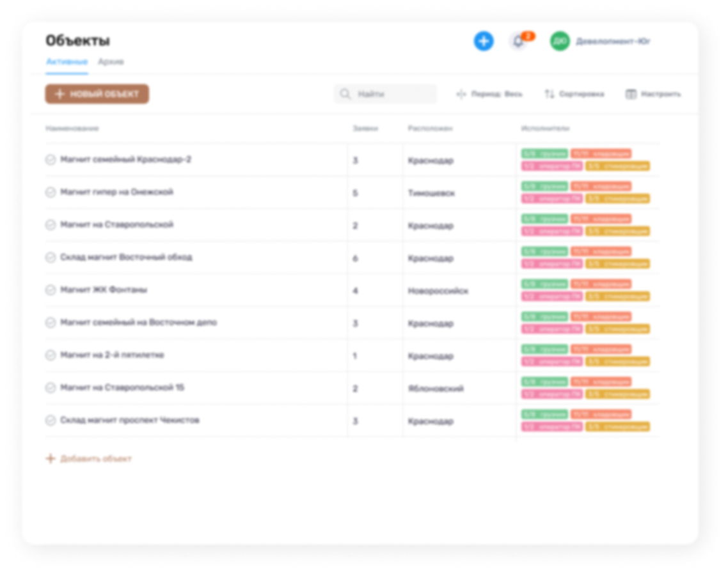728x574 pixels.
Task: Click the Наименование column header
Action: click(72, 128)
